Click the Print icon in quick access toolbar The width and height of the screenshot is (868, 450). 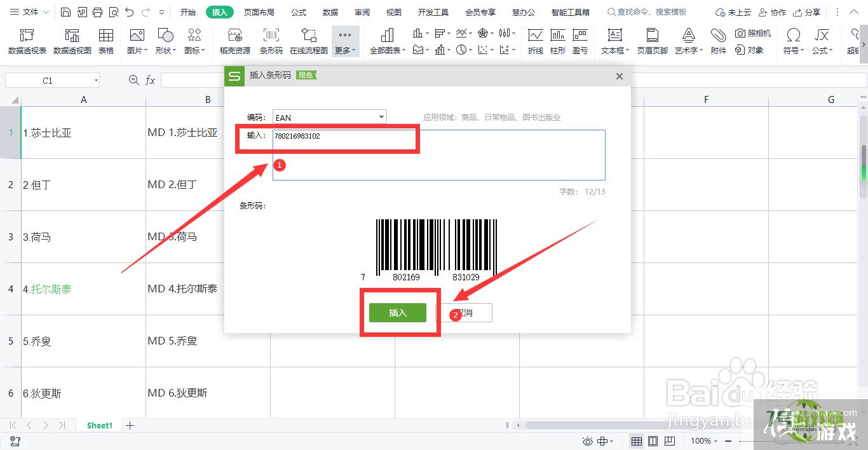point(97,12)
